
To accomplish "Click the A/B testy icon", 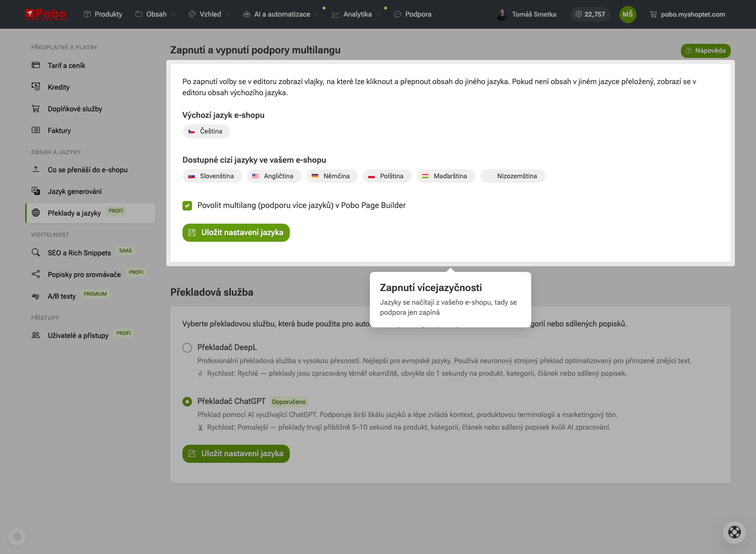I will click(x=36, y=296).
